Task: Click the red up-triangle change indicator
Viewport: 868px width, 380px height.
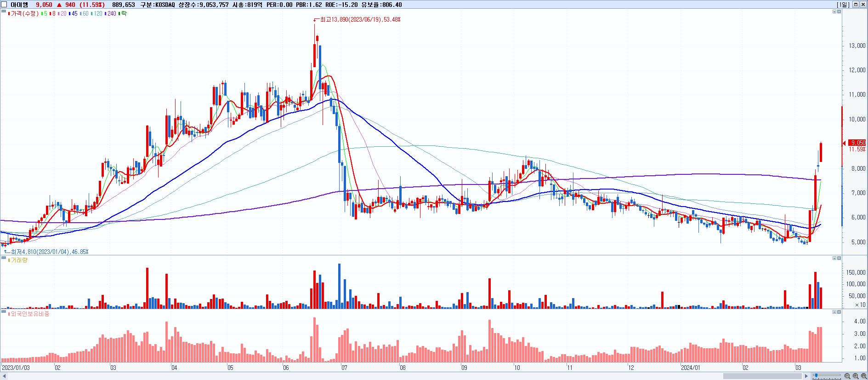Action: [x=60, y=5]
